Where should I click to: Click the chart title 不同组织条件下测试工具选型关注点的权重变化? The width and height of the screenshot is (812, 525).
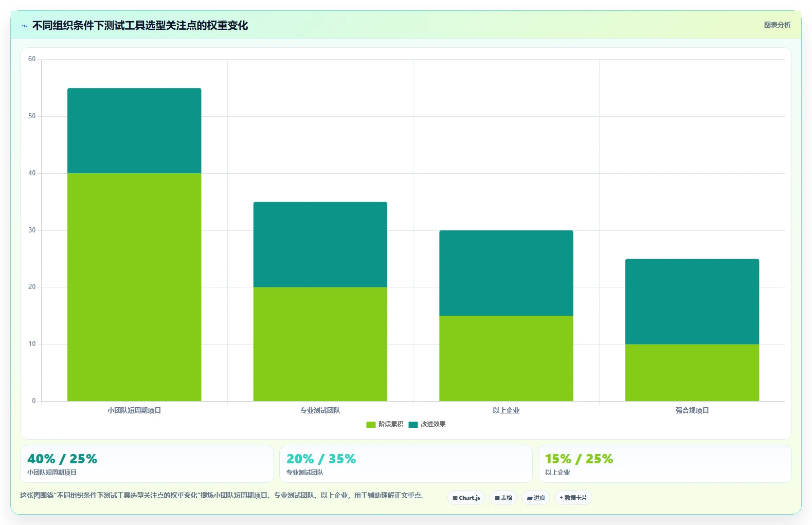point(140,25)
